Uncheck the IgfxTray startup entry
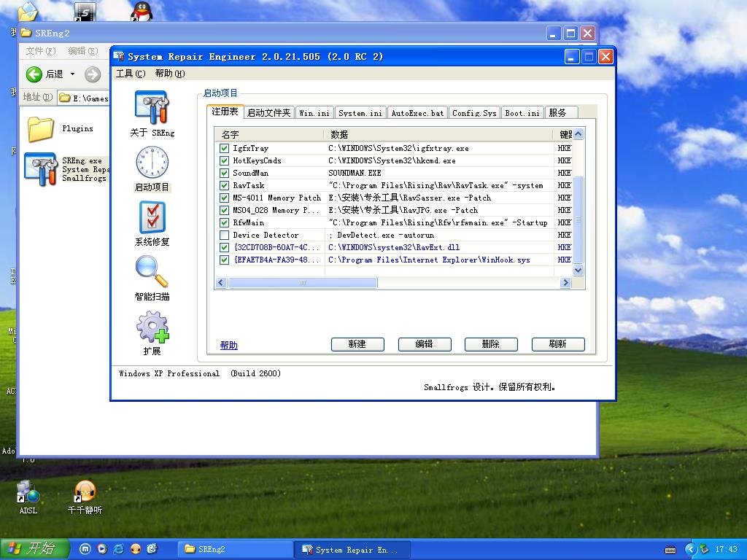This screenshot has height=560, width=747. [x=224, y=149]
